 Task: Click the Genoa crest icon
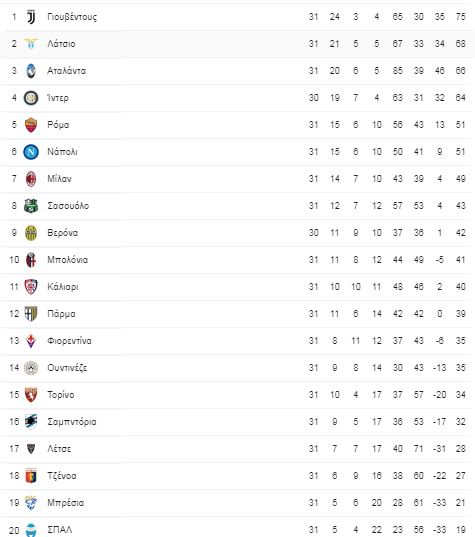click(x=31, y=476)
